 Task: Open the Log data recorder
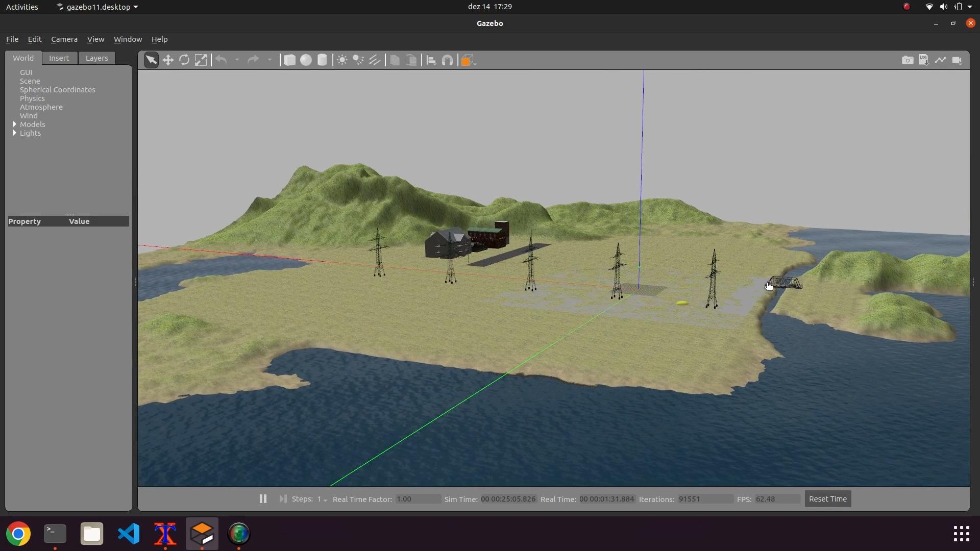pyautogui.click(x=924, y=60)
